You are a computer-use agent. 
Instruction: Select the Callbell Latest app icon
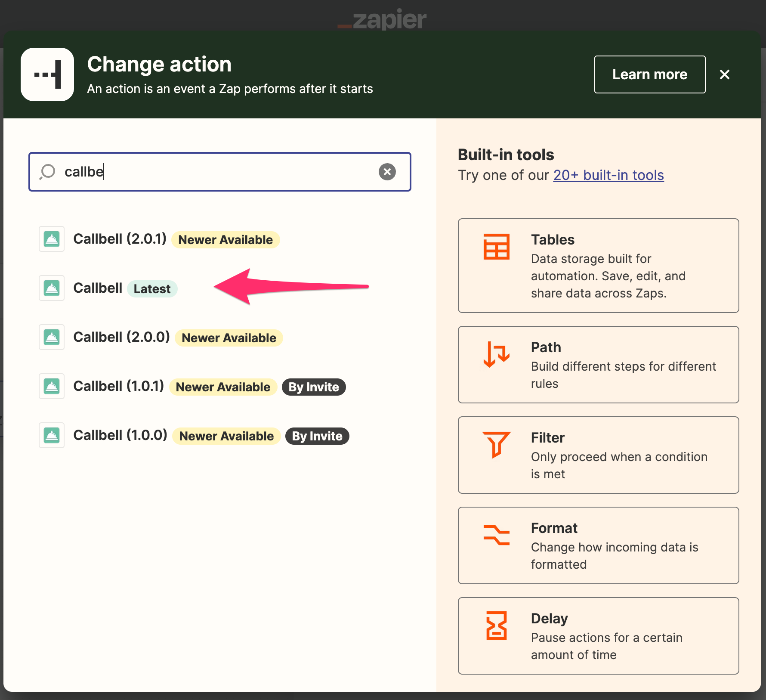(x=52, y=288)
